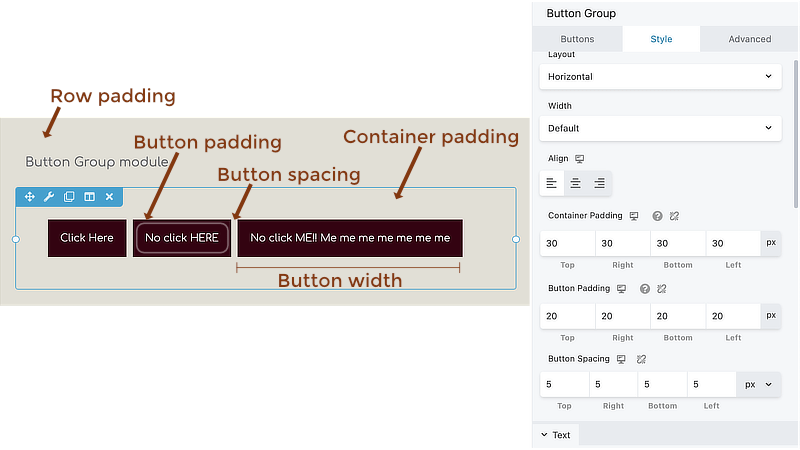The height and width of the screenshot is (450, 800).
Task: Edit Button Padding Top field
Action: tap(567, 316)
